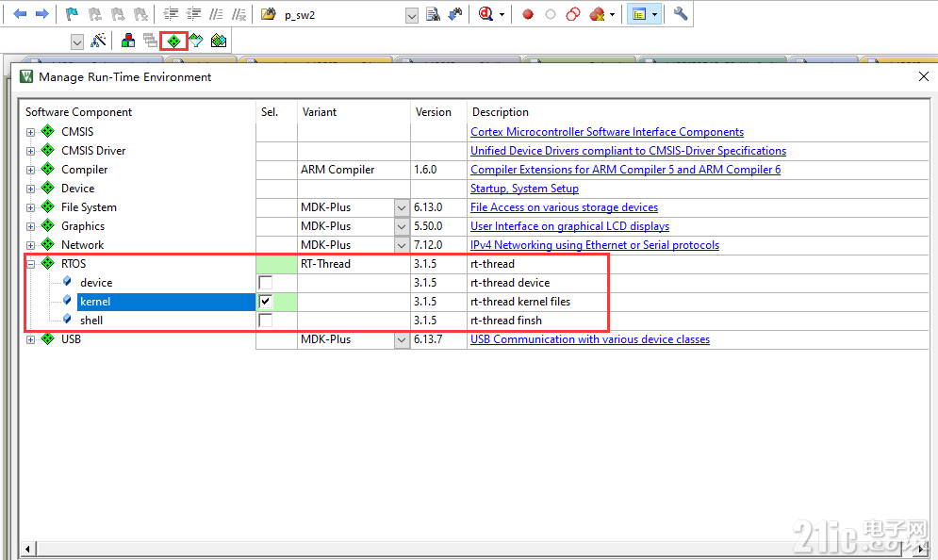The width and height of the screenshot is (938, 560).
Task: Open File System variant dropdown
Action: tap(402, 207)
